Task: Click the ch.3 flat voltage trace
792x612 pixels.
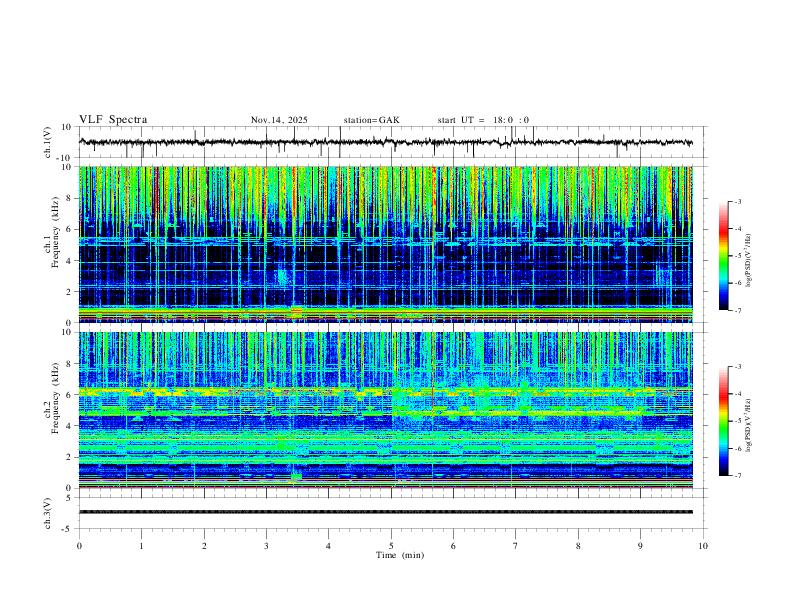Action: pos(385,512)
